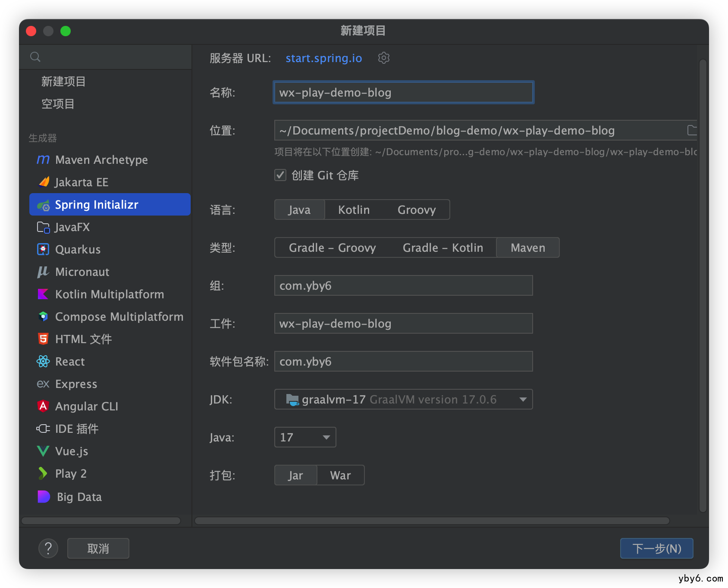
Task: Click the Kotlin Multiplatform logo icon
Action: [43, 294]
